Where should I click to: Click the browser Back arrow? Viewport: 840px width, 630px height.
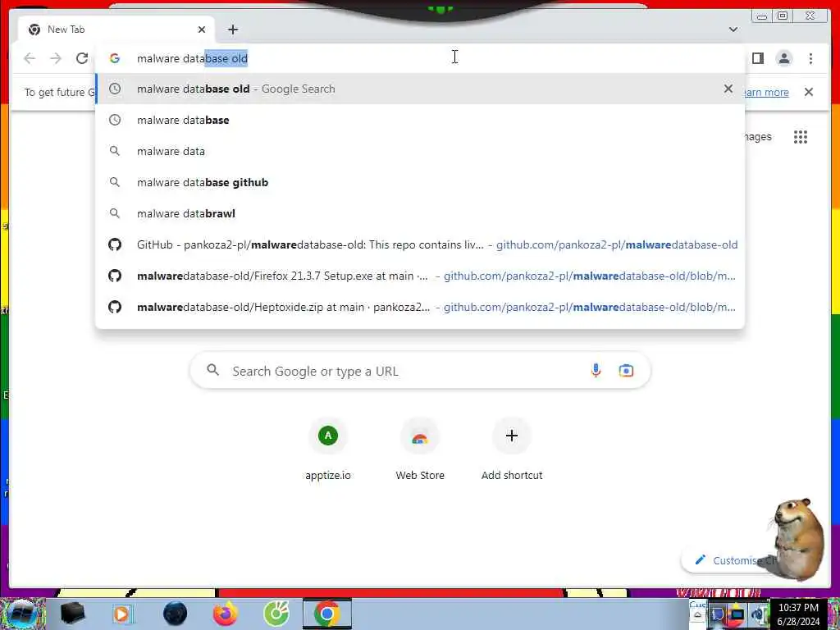click(30, 58)
